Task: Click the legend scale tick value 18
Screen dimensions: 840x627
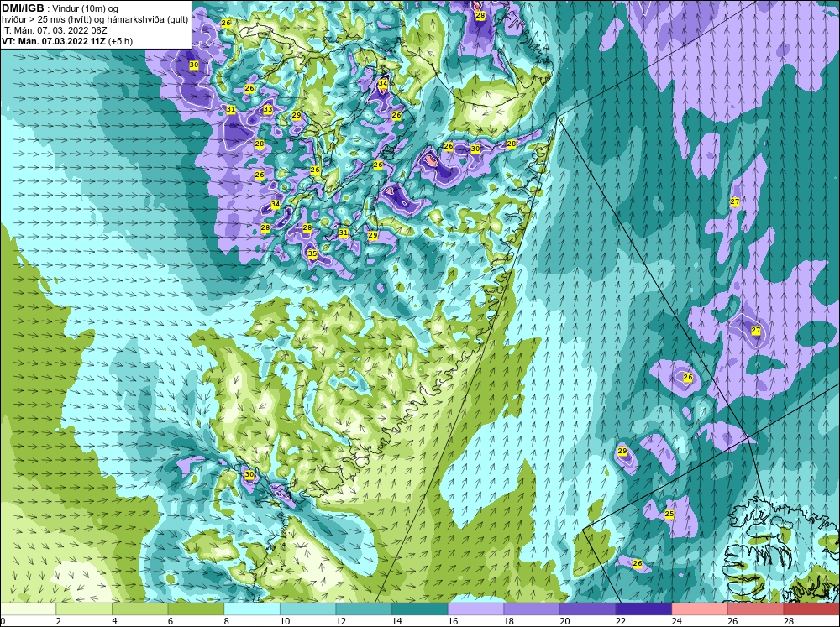Action: tap(508, 621)
